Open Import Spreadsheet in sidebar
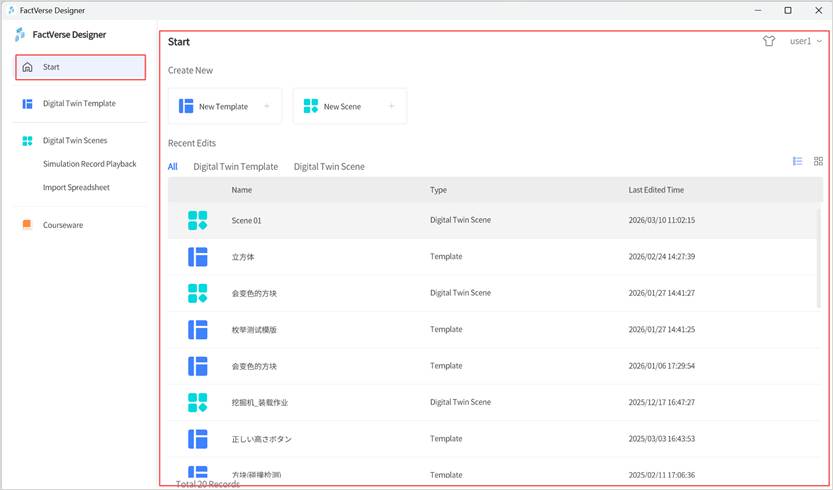Viewport: 833px width, 490px height. coord(76,187)
